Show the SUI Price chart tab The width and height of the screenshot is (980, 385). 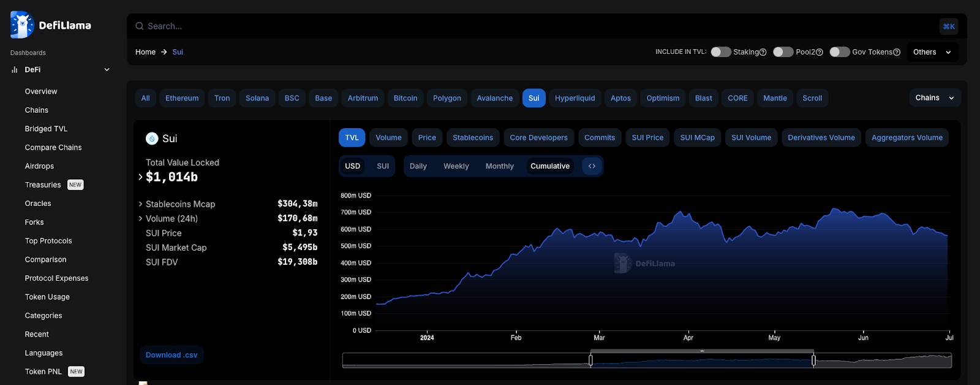tap(647, 138)
